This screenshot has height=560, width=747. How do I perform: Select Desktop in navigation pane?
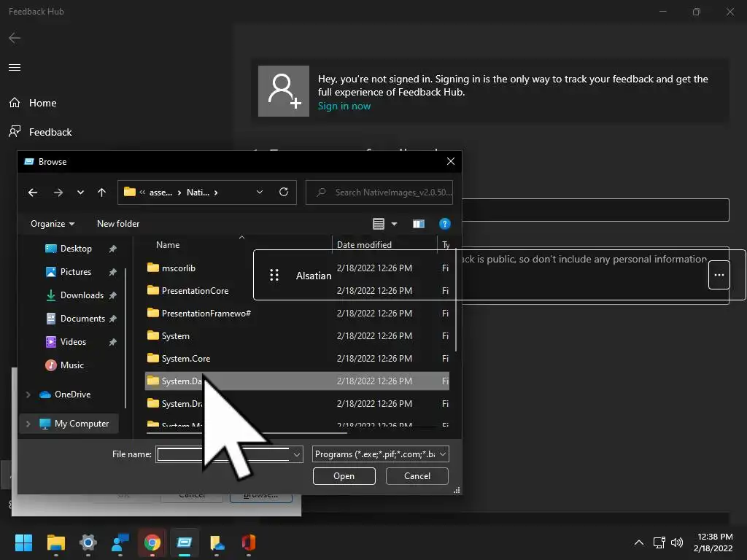pyautogui.click(x=76, y=249)
